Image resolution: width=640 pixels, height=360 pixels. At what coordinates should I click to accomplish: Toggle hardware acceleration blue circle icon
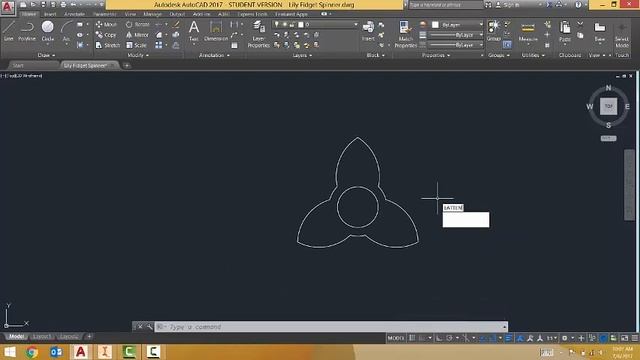coord(603,338)
